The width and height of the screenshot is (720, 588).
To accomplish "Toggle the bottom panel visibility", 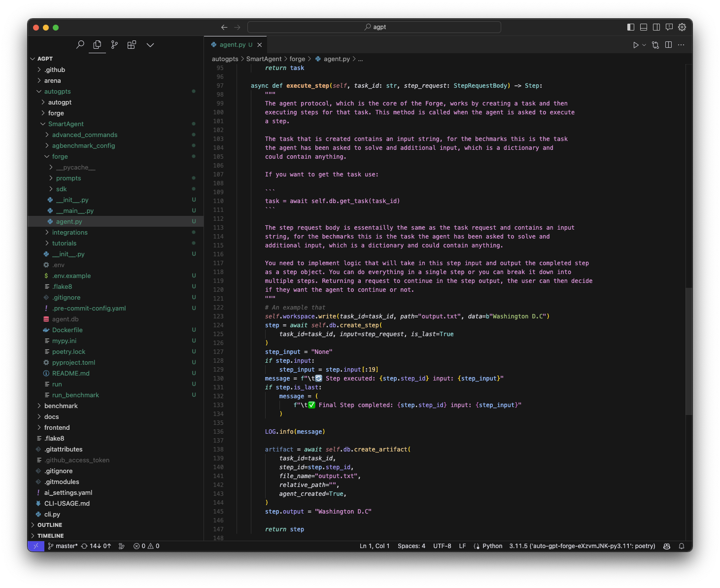I will 644,27.
